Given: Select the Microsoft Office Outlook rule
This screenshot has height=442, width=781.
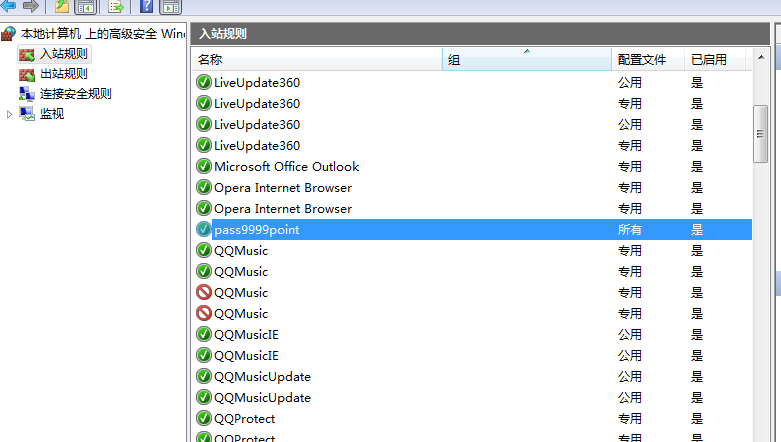Looking at the screenshot, I should point(473,166).
